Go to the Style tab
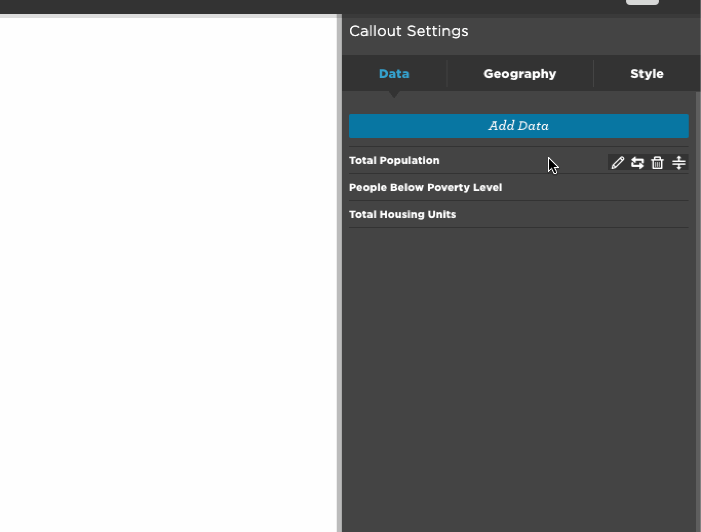The width and height of the screenshot is (701, 532). tap(646, 74)
